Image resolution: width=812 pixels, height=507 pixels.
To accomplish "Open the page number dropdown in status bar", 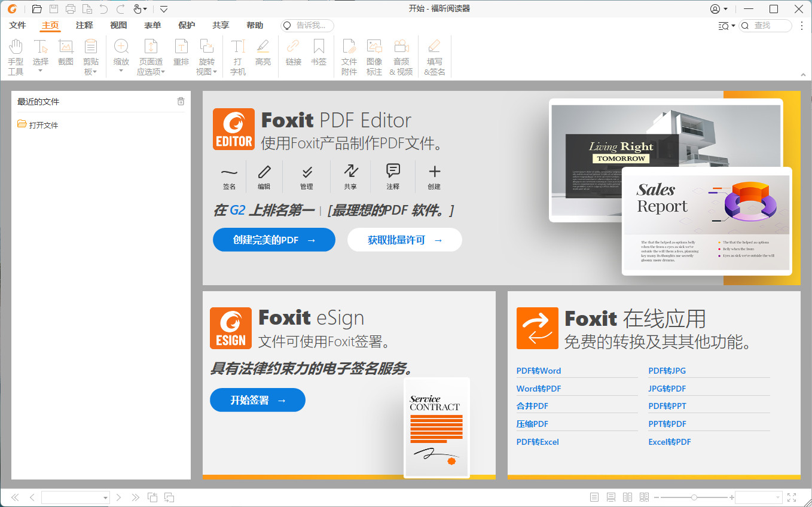I will click(105, 498).
